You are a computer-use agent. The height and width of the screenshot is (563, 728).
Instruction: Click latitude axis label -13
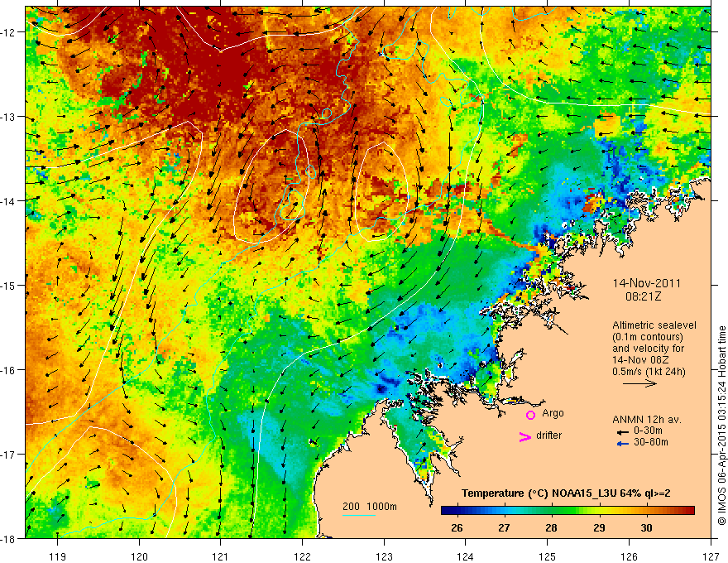pyautogui.click(x=9, y=117)
